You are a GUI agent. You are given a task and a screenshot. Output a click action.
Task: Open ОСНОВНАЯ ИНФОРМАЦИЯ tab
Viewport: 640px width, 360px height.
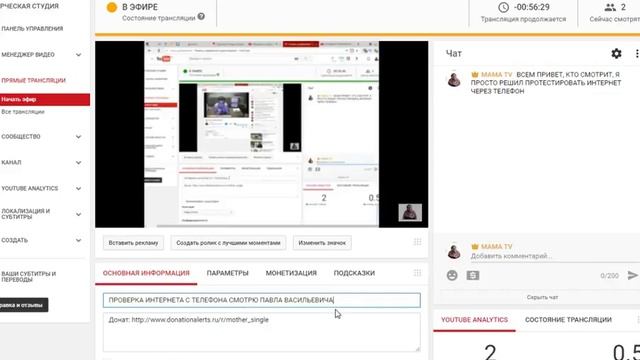click(146, 273)
